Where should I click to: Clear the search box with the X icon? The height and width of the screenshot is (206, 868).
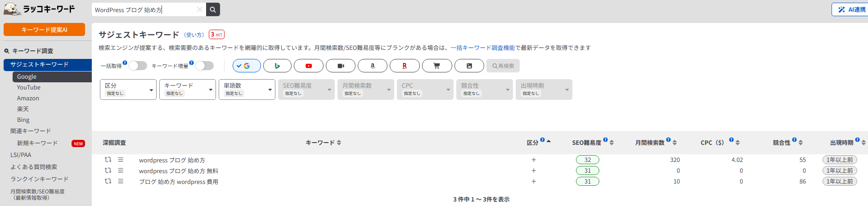[x=199, y=9]
